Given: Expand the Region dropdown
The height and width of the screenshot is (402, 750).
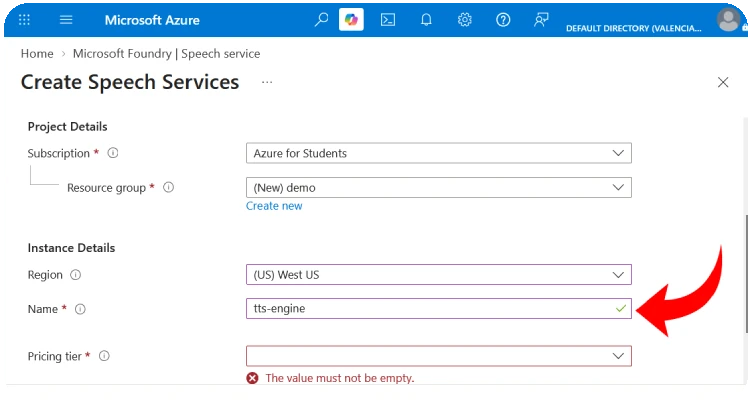Looking at the screenshot, I should (439, 275).
